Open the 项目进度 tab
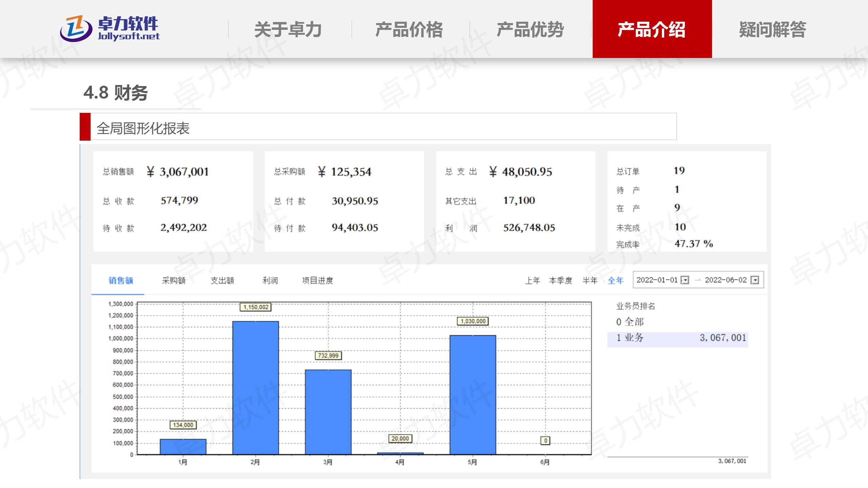The height and width of the screenshot is (488, 868). [x=317, y=281]
